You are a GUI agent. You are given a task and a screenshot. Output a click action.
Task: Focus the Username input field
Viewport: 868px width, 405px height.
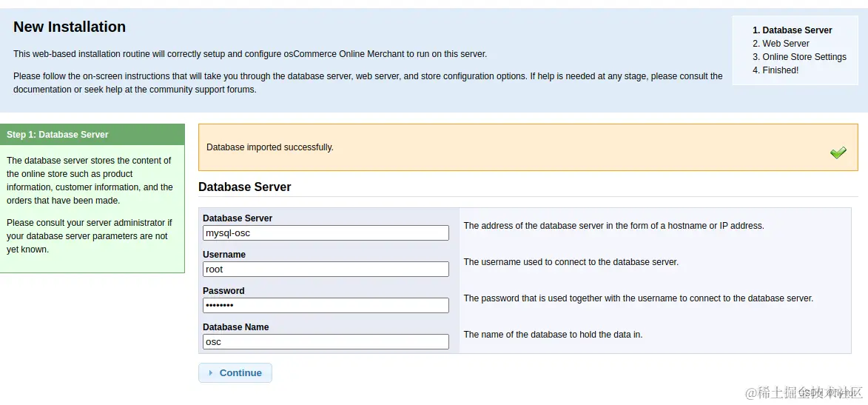tap(326, 270)
